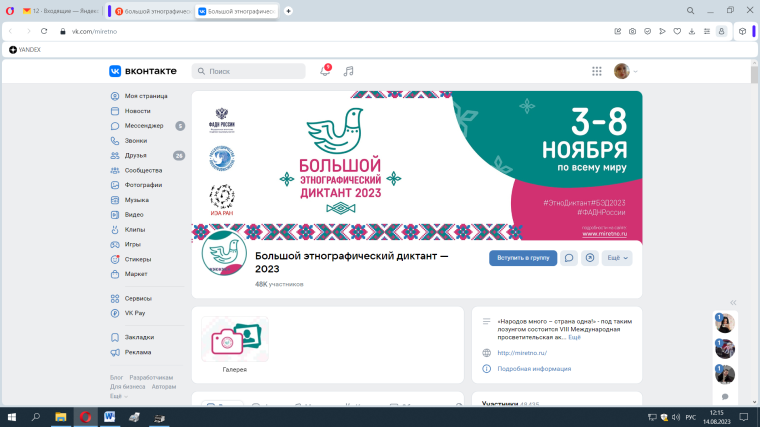Open the VK services grid icon
The height and width of the screenshot is (427, 760).
(597, 71)
